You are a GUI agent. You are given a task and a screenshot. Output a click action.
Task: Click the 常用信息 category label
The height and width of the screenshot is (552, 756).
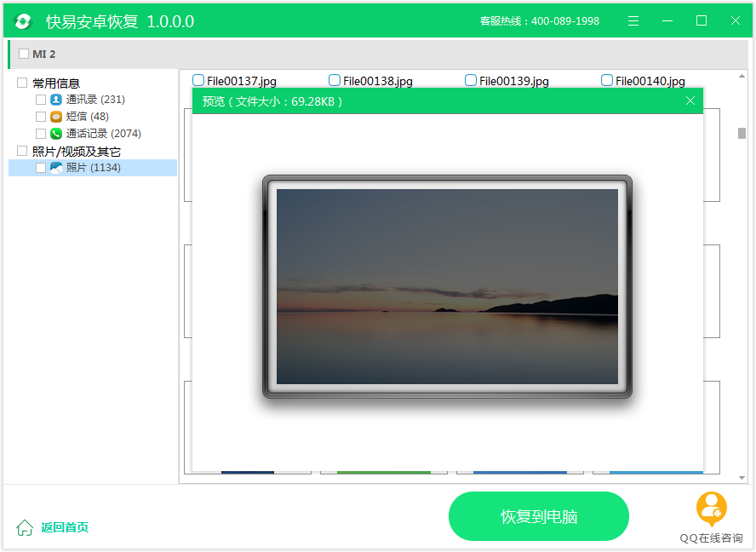[56, 83]
